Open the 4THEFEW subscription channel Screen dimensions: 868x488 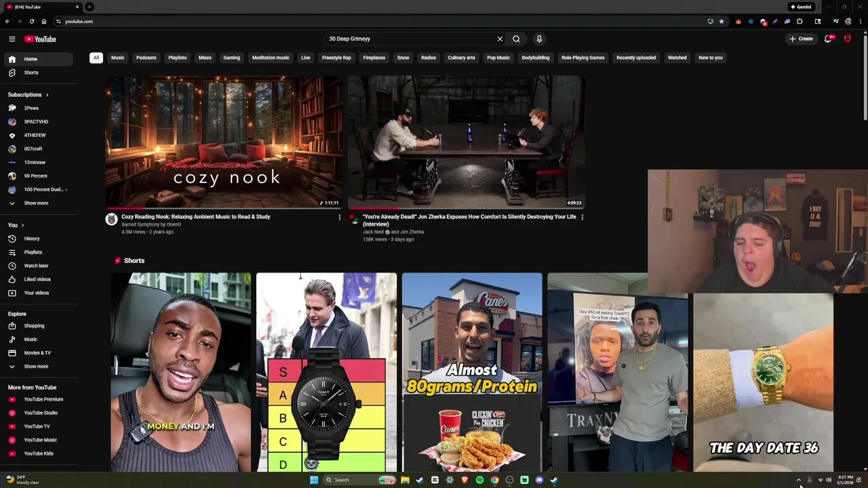tap(38, 135)
